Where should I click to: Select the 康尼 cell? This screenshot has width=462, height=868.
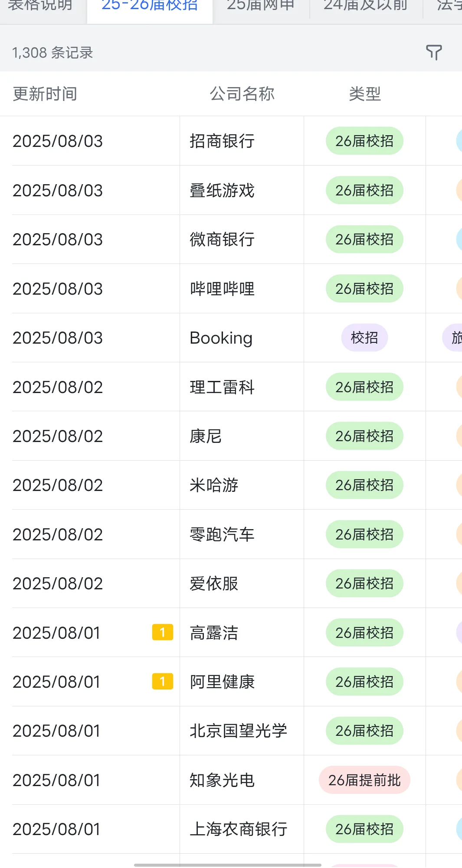click(242, 436)
